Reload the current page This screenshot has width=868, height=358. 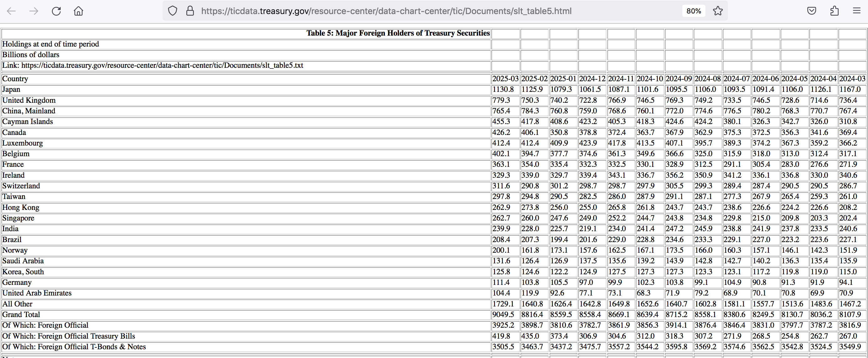[56, 11]
